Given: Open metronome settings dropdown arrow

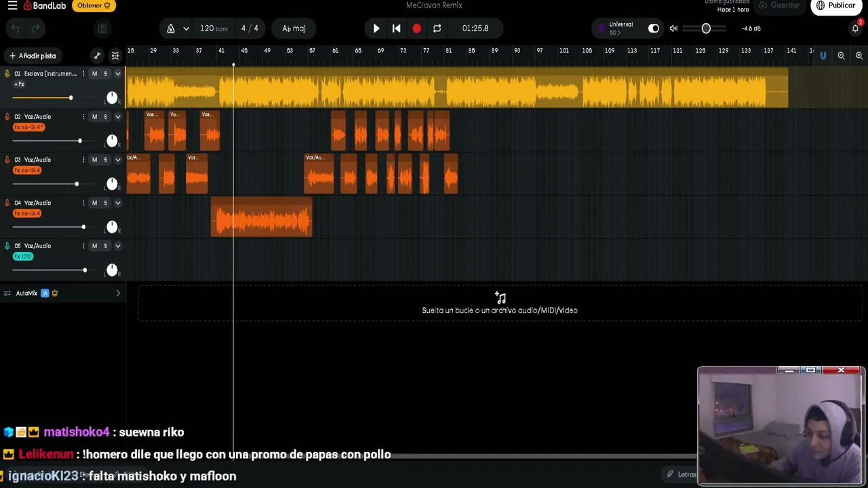Looking at the screenshot, I should [186, 28].
